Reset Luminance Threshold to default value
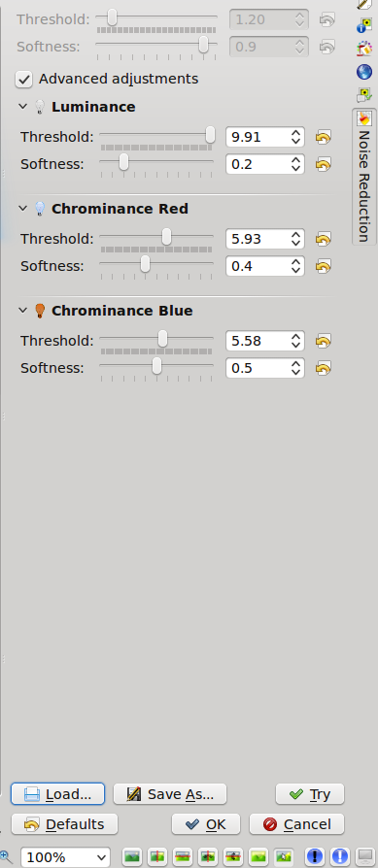 (x=324, y=137)
